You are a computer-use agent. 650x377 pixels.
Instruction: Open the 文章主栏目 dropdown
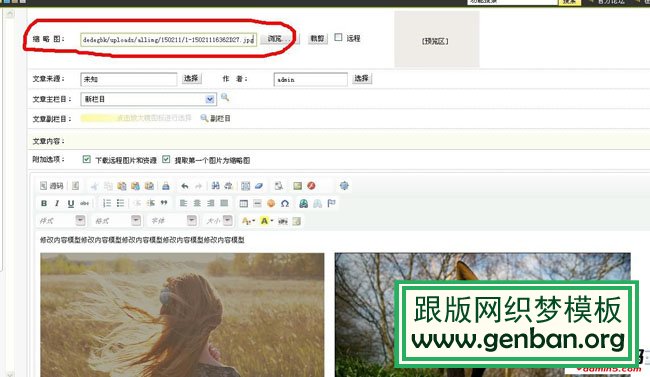[x=210, y=99]
